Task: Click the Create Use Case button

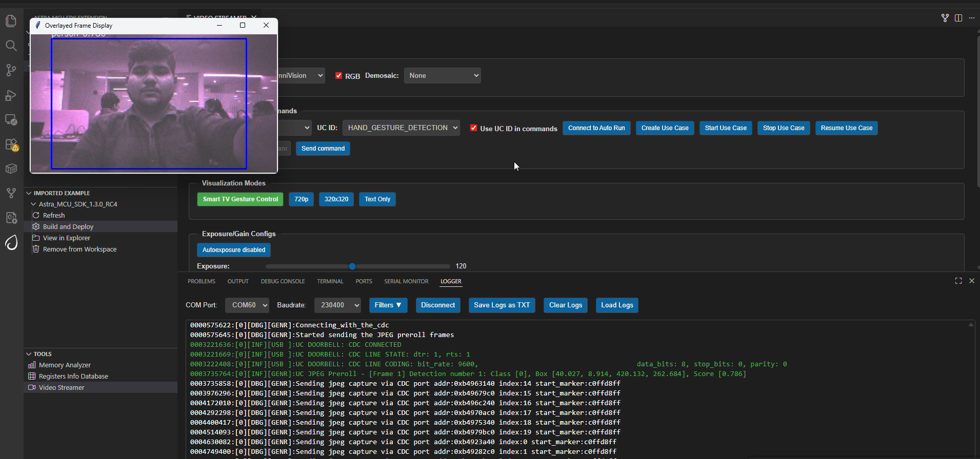Action: (665, 128)
